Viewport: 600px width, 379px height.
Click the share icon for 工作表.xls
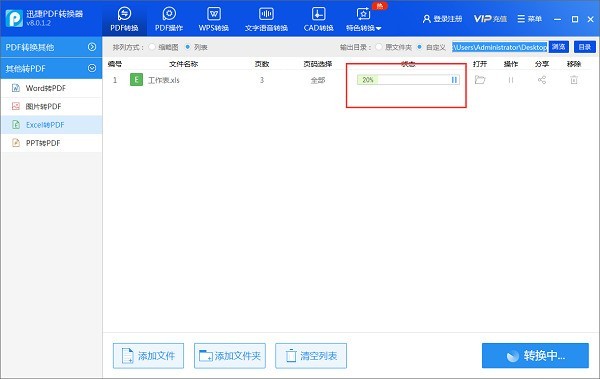542,80
